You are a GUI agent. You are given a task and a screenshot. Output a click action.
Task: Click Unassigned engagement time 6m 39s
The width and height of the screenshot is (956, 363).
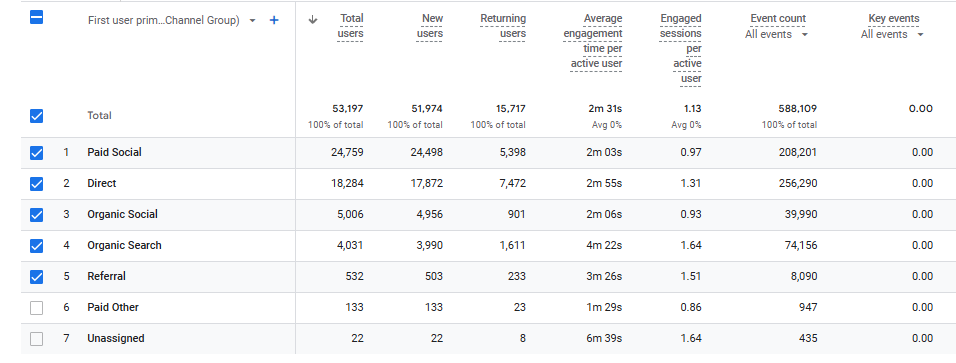point(605,338)
